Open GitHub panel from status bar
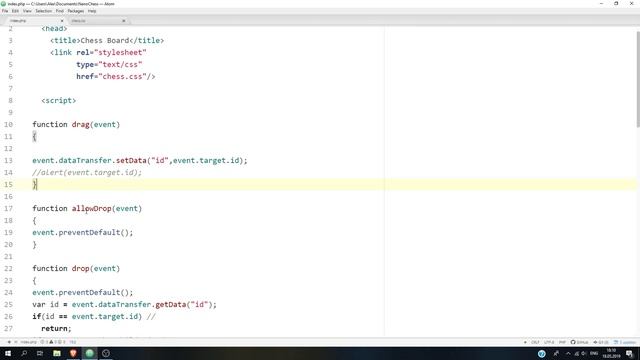The width and height of the screenshot is (640, 360). tap(580, 342)
